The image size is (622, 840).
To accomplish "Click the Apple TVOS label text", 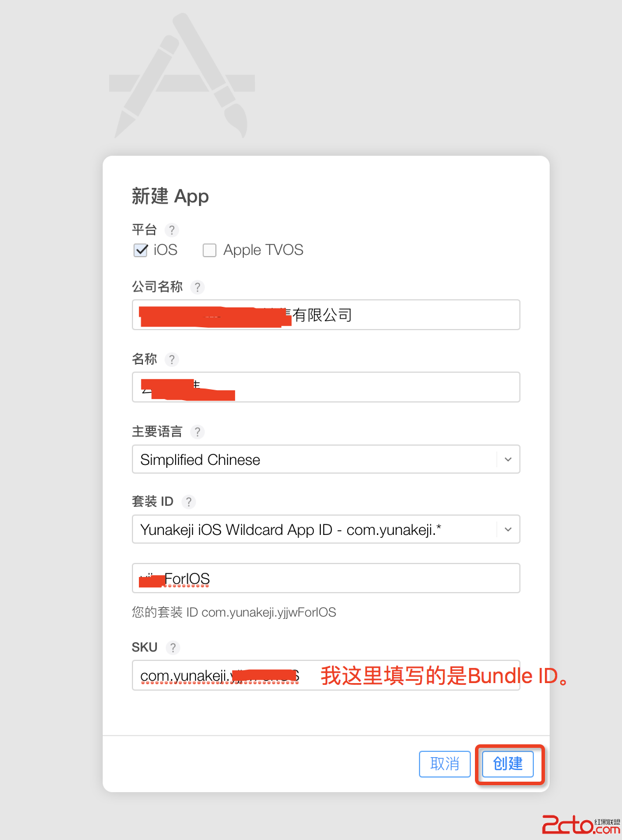I will click(x=263, y=250).
